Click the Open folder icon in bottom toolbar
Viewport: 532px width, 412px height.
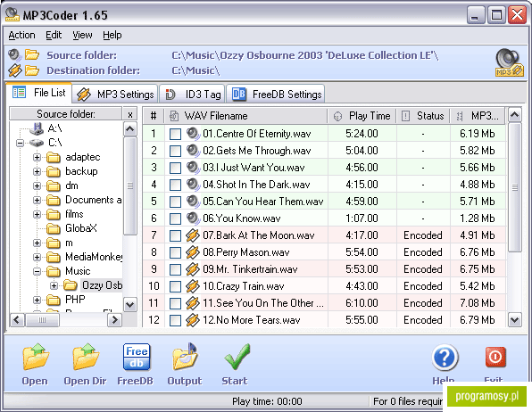tap(36, 356)
